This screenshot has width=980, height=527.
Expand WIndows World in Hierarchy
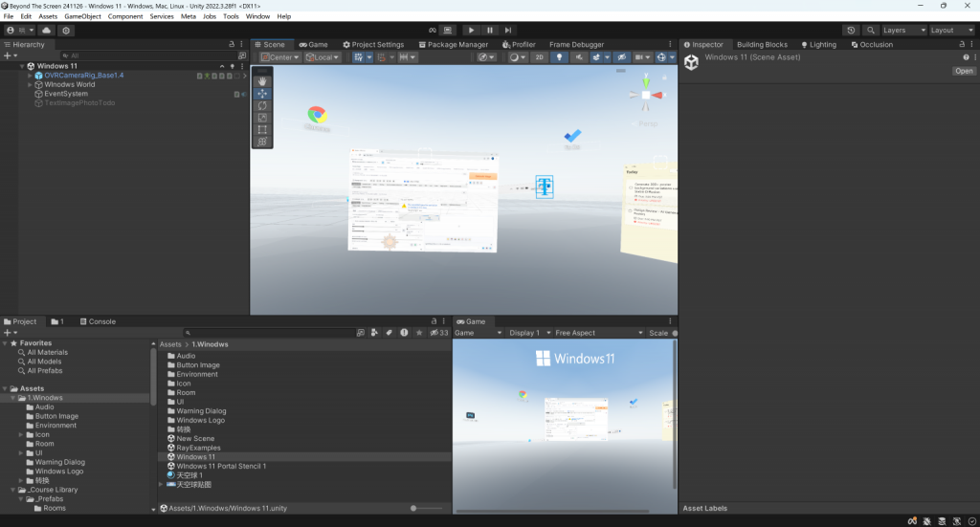(x=30, y=84)
